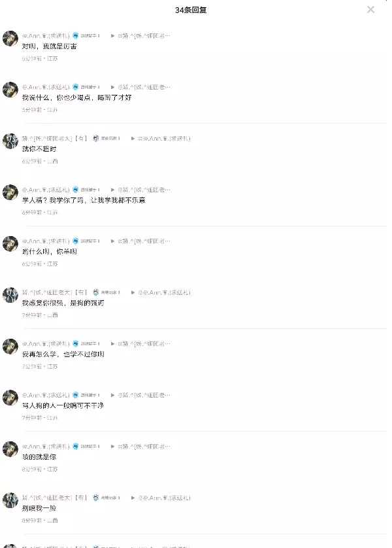The width and height of the screenshot is (392, 548).
Task: Tap reply arrow above 对闺，我就是厉害
Action: click(112, 36)
